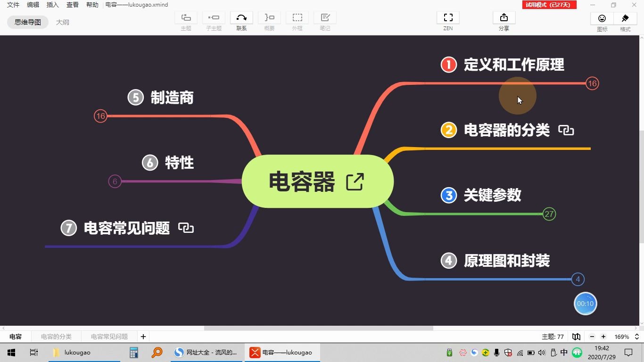This screenshot has width=644, height=362.
Task: Click marker 6 on 特性 topic
Action: [x=149, y=163]
